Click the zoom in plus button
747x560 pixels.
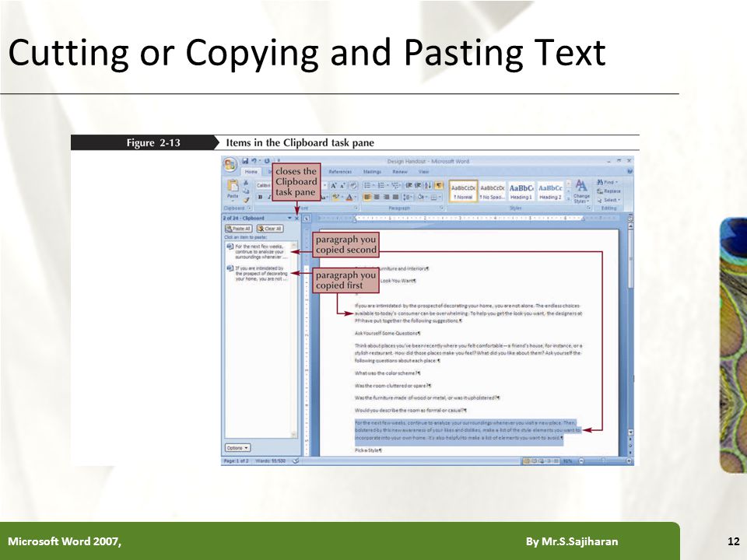630,461
